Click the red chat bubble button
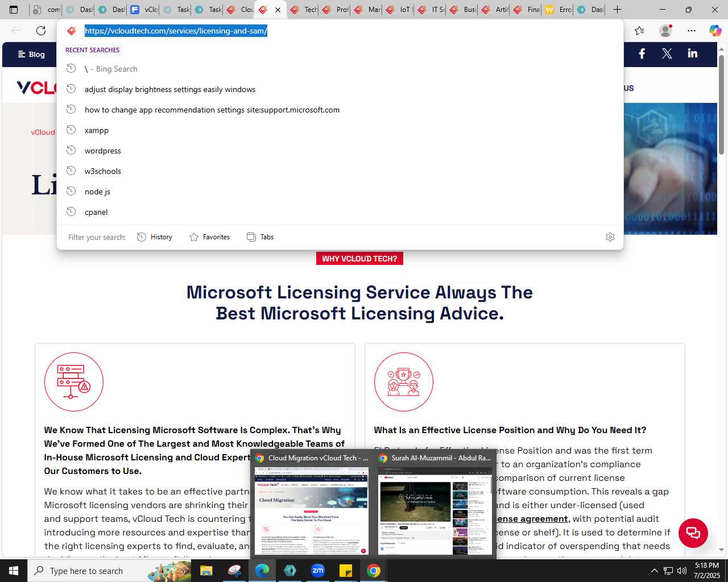This screenshot has width=728, height=582. click(693, 533)
